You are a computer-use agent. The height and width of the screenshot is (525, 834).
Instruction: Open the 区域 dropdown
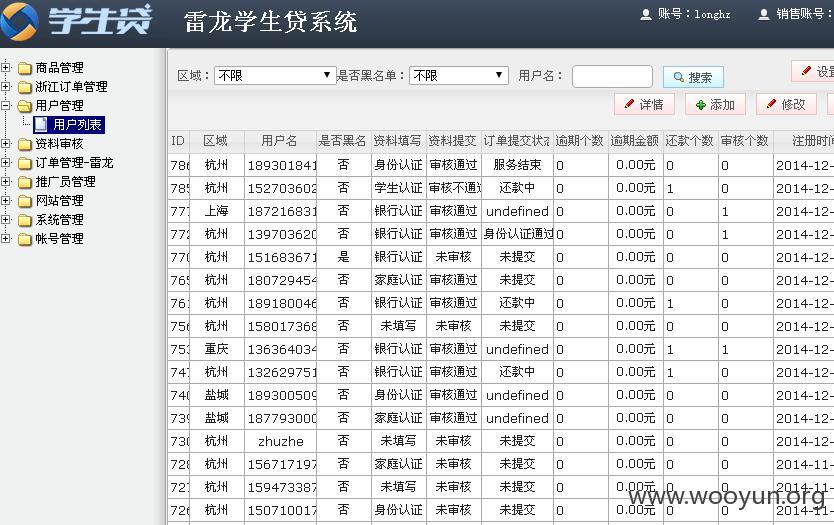[x=275, y=76]
